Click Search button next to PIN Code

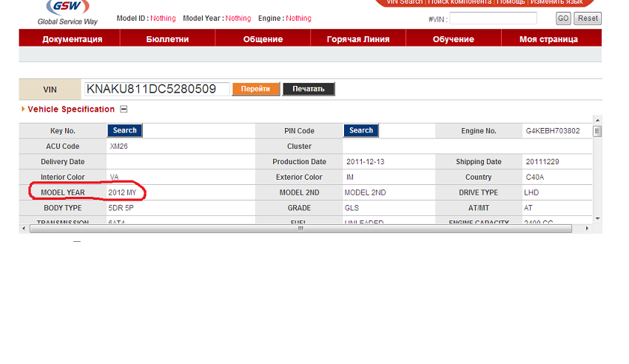tap(361, 130)
